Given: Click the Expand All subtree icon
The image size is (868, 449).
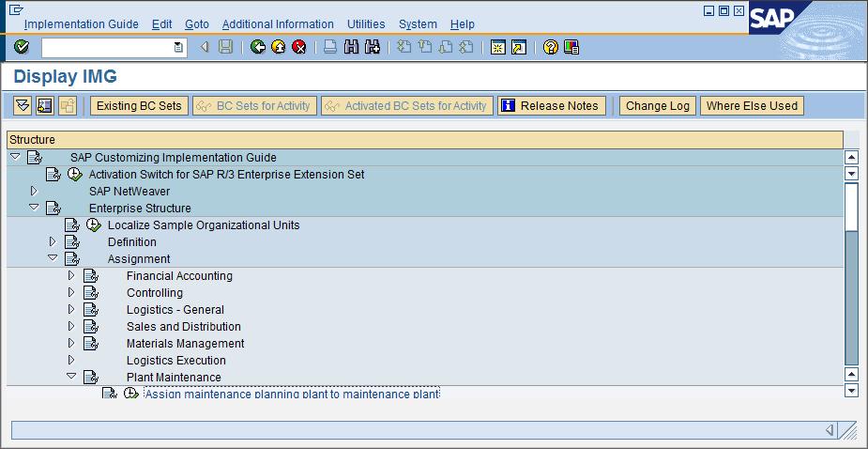Looking at the screenshot, I should tap(23, 106).
